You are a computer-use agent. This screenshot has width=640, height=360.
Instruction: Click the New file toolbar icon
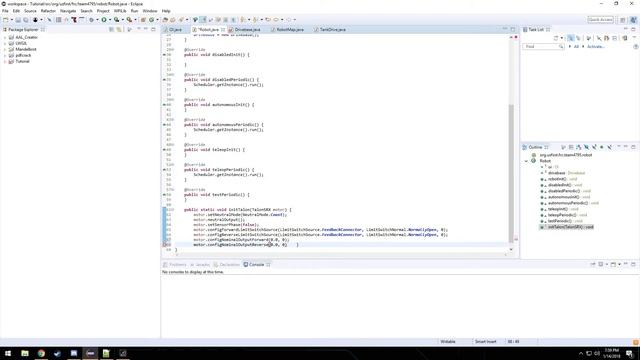click(x=6, y=20)
